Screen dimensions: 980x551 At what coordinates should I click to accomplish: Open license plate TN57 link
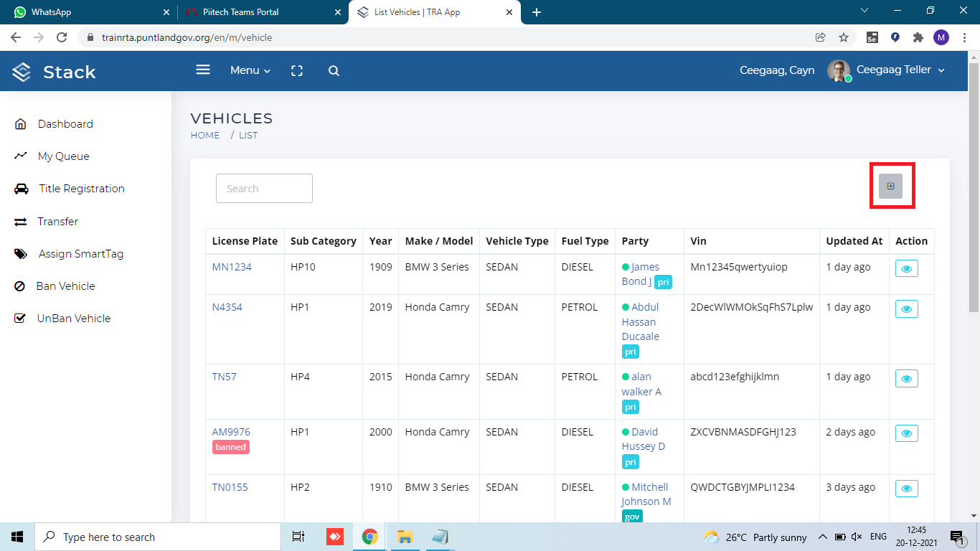click(224, 377)
